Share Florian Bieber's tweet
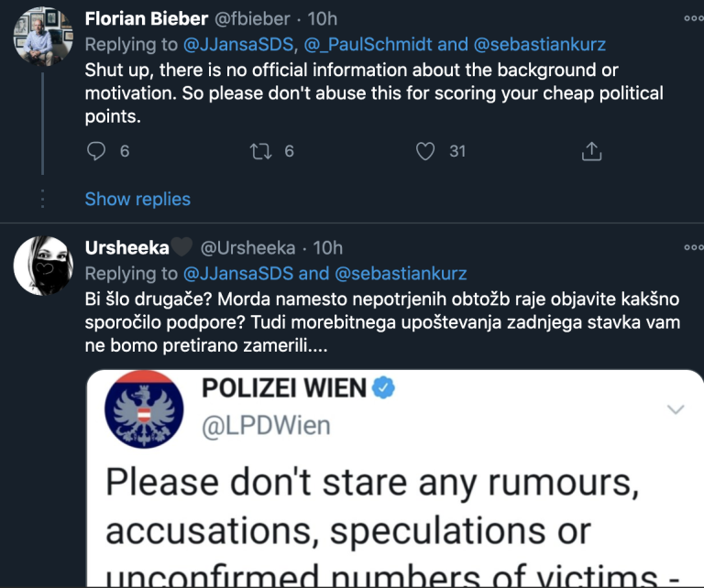Screen dimensions: 704x588 click(x=592, y=151)
